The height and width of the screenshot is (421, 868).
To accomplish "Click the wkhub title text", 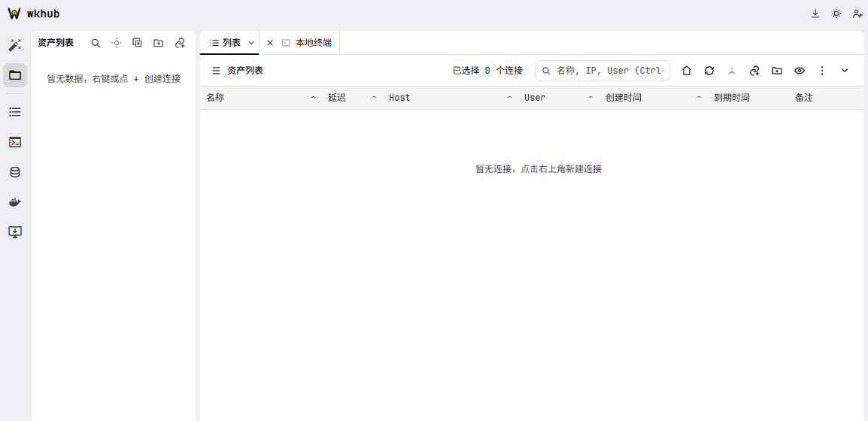I will (x=43, y=14).
